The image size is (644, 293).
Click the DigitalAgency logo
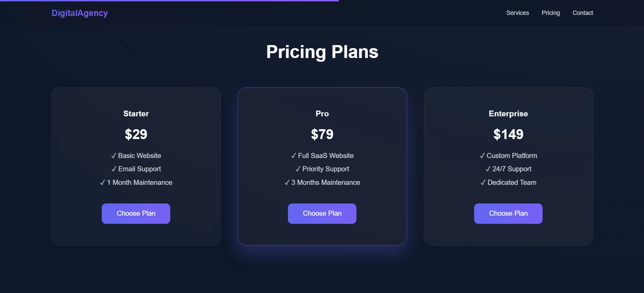(80, 13)
